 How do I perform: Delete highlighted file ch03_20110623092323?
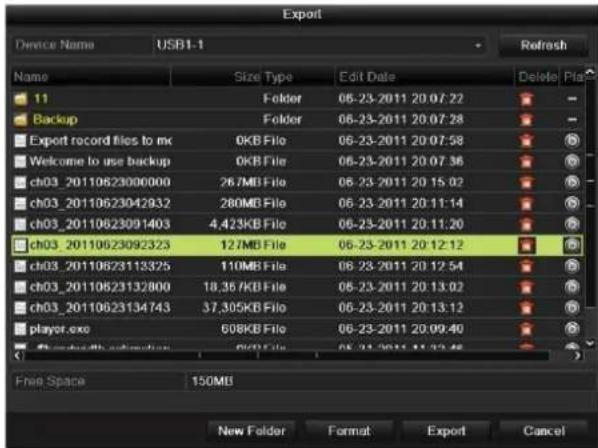tap(526, 245)
